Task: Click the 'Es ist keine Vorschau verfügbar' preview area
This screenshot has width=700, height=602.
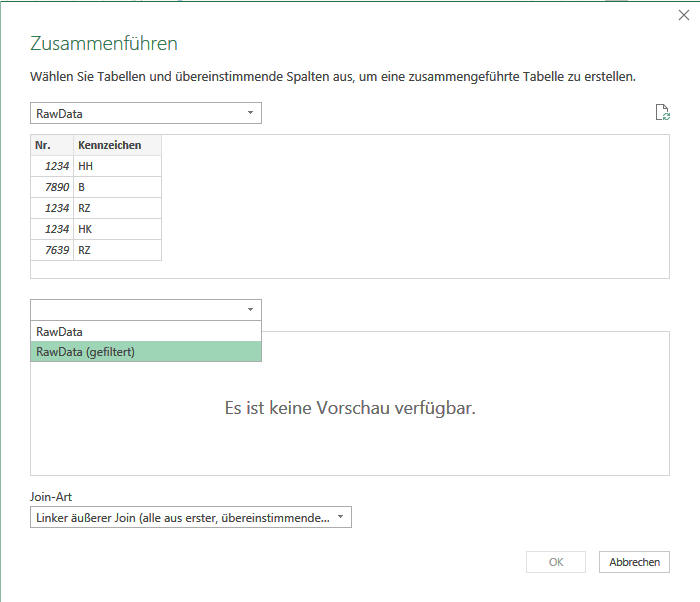Action: coord(350,408)
